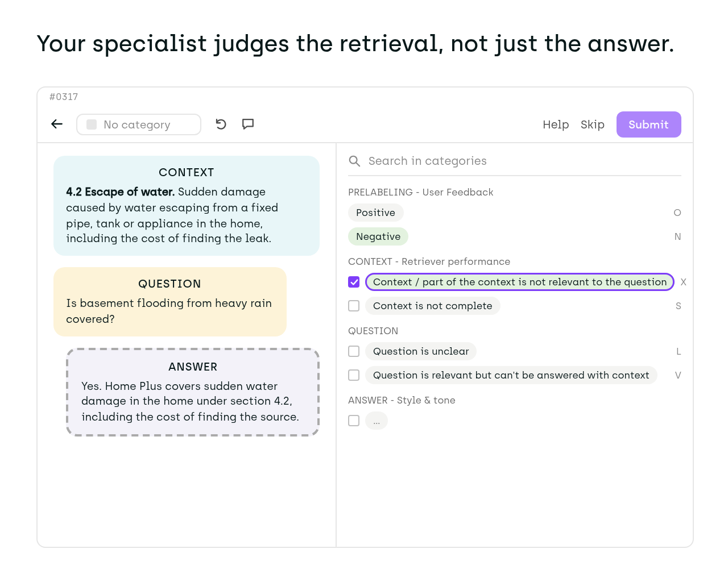Viewport: 728px width, 582px height.
Task: Click the search magnifier icon
Action: 354,161
